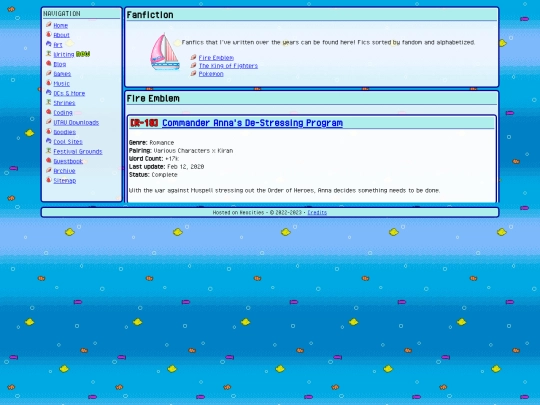Select the Shrines navigation link
Image resolution: width=540 pixels, height=405 pixels.
coord(64,103)
